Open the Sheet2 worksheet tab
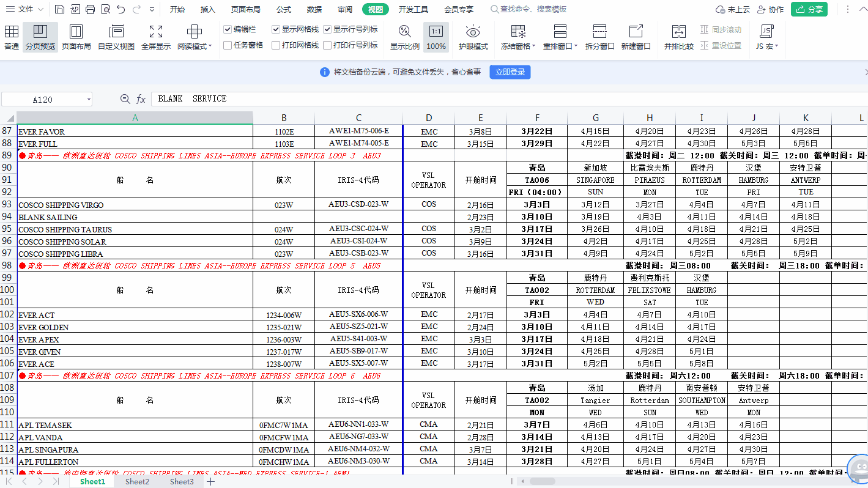This screenshot has width=868, height=488. point(137,481)
